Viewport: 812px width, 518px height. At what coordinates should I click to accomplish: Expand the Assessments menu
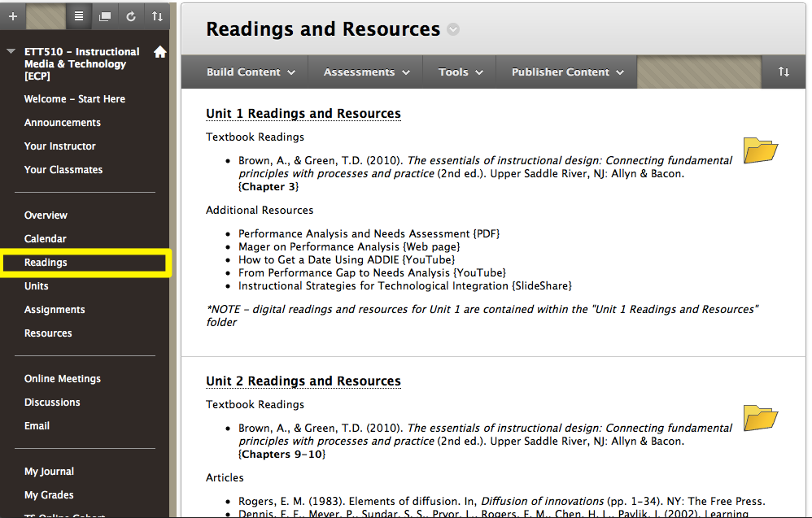point(366,72)
